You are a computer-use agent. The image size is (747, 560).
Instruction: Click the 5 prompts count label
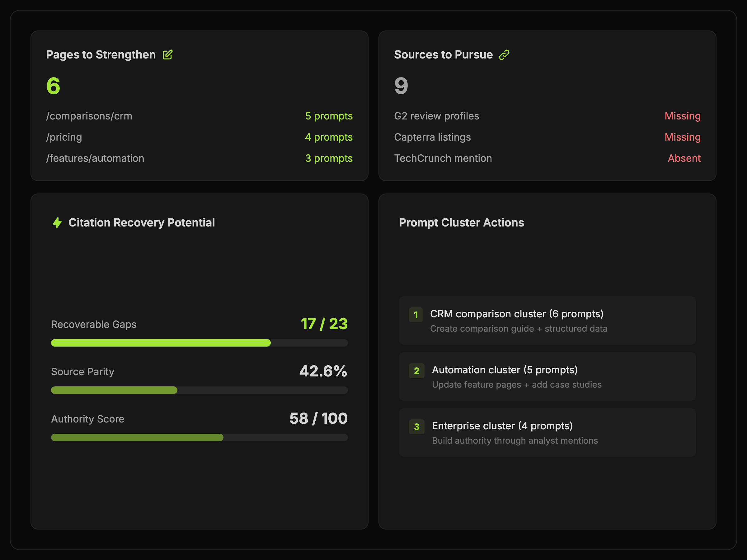329,116
